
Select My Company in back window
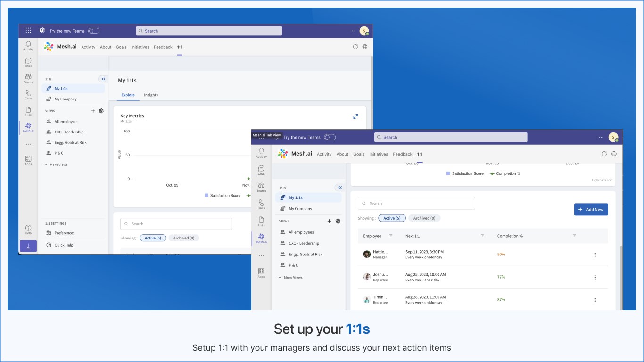(66, 99)
